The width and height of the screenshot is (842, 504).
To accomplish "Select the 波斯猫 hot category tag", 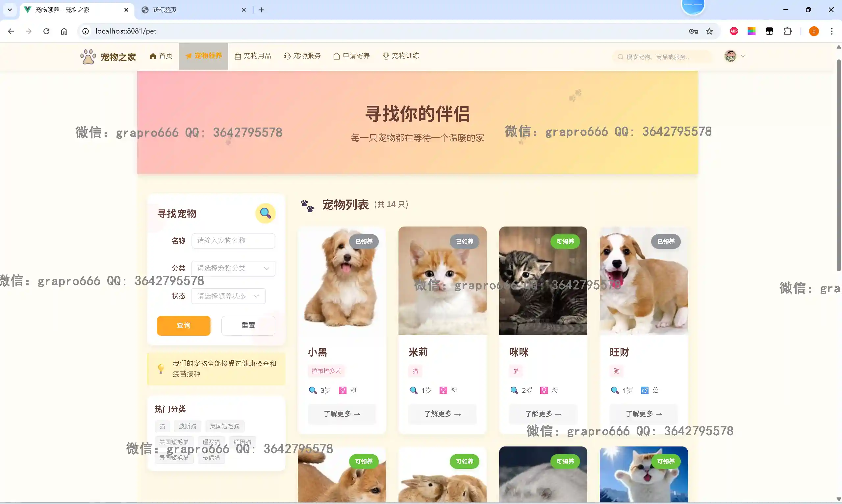I will pos(187,426).
